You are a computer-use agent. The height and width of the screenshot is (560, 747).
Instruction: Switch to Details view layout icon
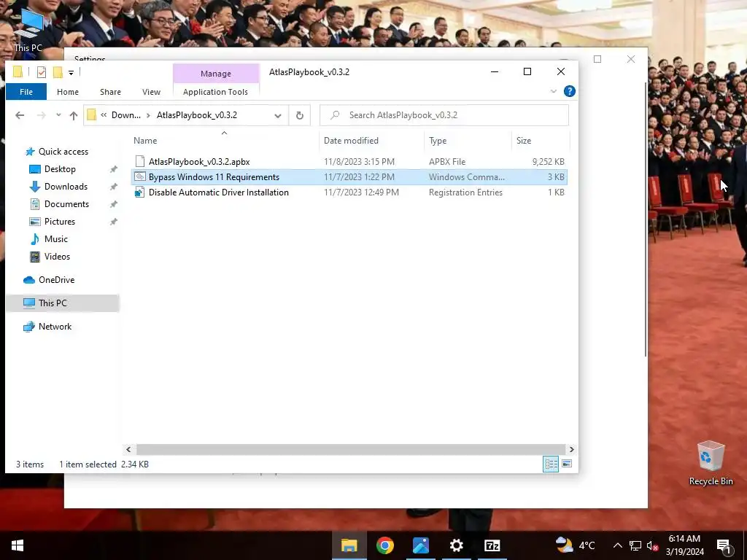551,464
